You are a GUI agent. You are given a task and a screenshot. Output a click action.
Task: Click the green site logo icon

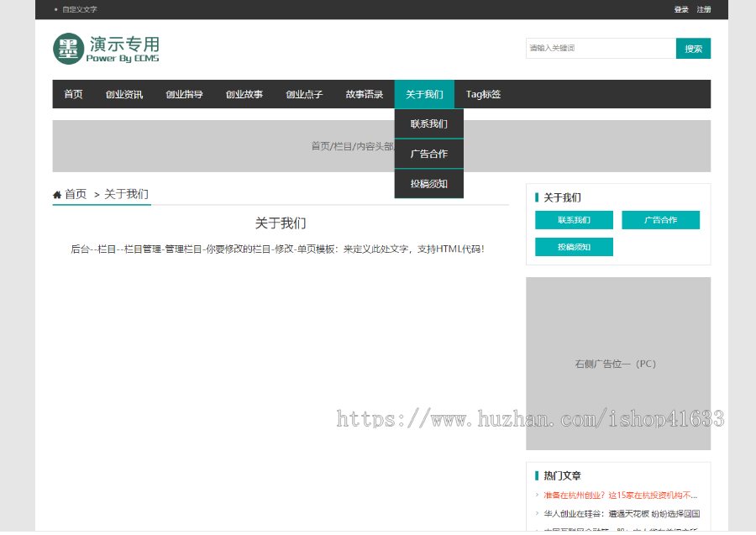(x=69, y=49)
